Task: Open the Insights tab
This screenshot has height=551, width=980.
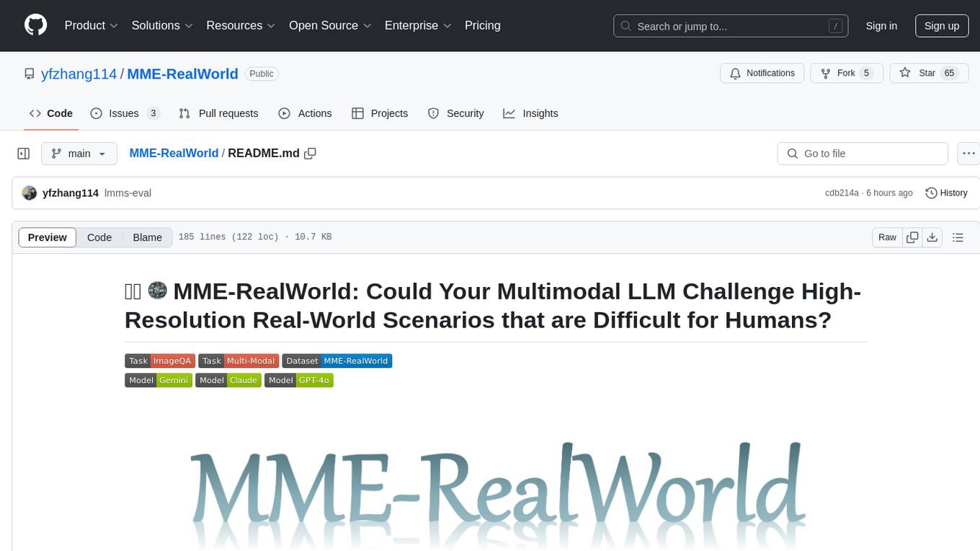Action: coord(530,113)
